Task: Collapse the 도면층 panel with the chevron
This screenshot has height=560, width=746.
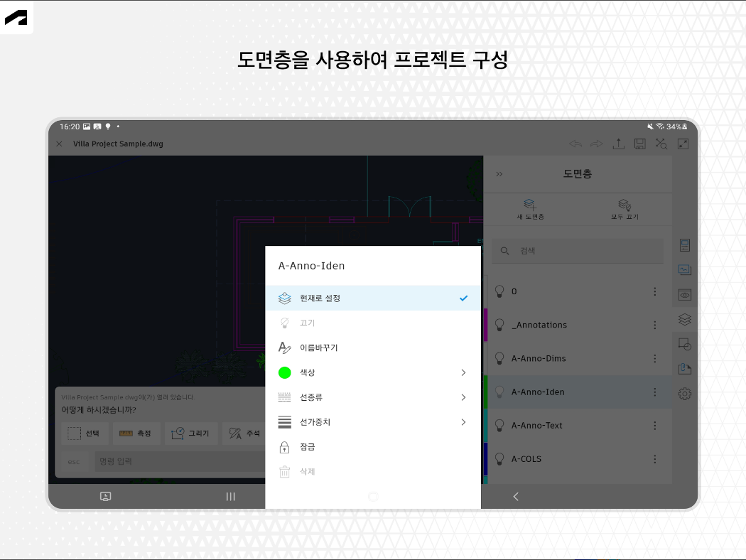Action: click(499, 173)
